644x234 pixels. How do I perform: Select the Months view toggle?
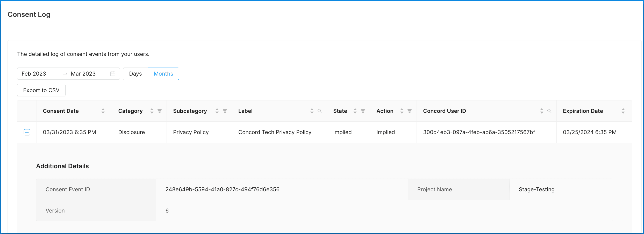click(x=163, y=74)
